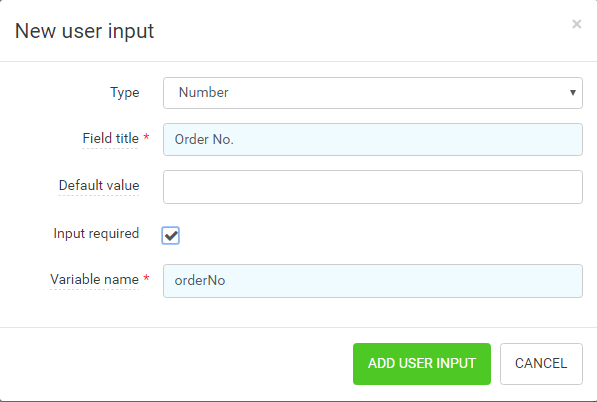Dismiss the dialog with CANCEL

coord(541,364)
